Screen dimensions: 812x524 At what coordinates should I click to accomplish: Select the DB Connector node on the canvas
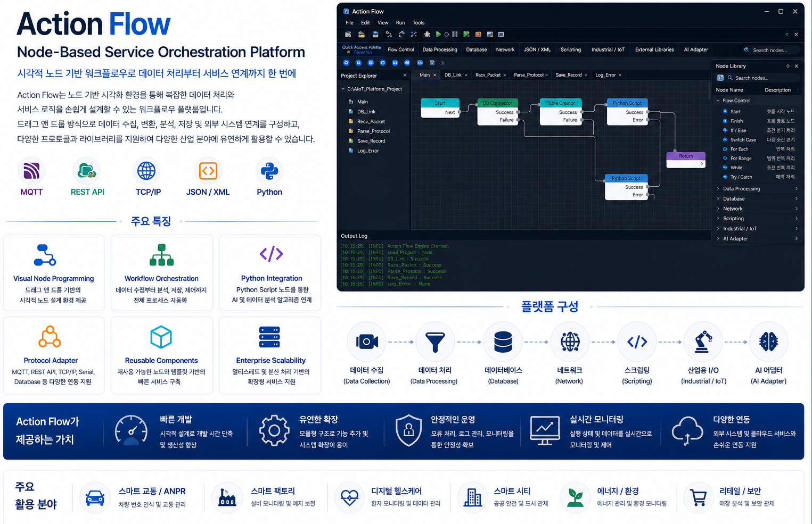(x=497, y=111)
